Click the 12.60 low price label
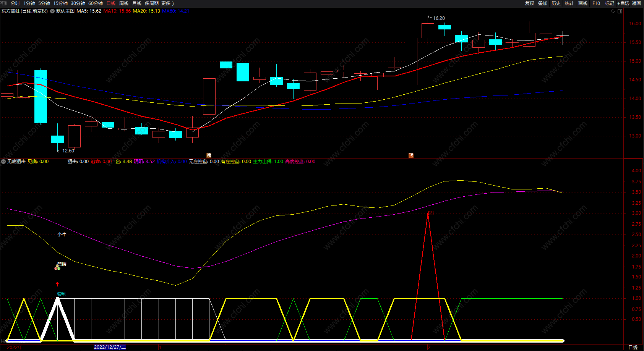Viewport: 644px width, 351px height. click(68, 151)
